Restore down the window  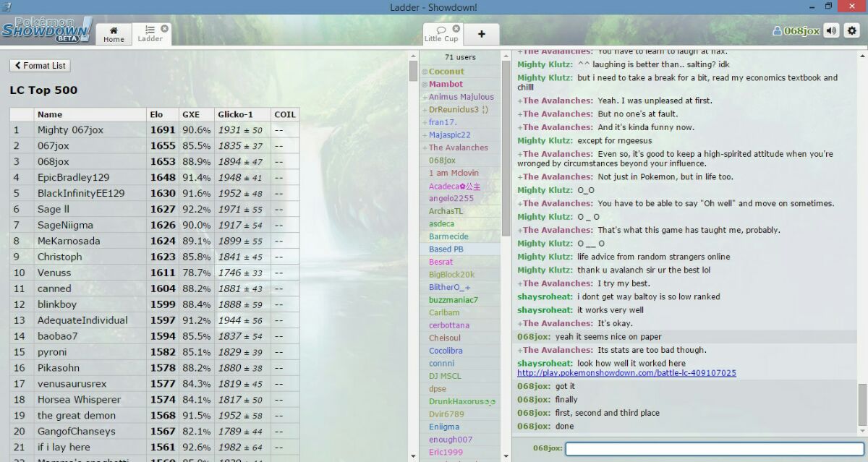pos(828,7)
